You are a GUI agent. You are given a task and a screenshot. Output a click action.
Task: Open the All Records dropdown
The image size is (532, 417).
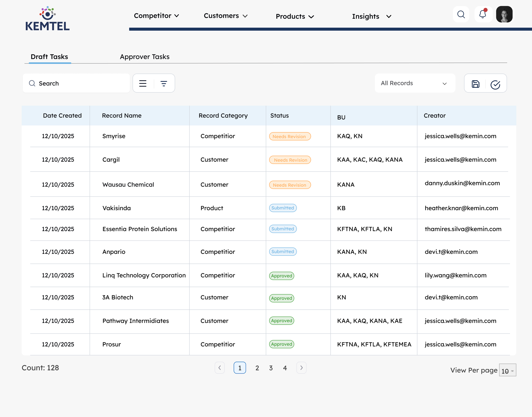pyautogui.click(x=415, y=83)
